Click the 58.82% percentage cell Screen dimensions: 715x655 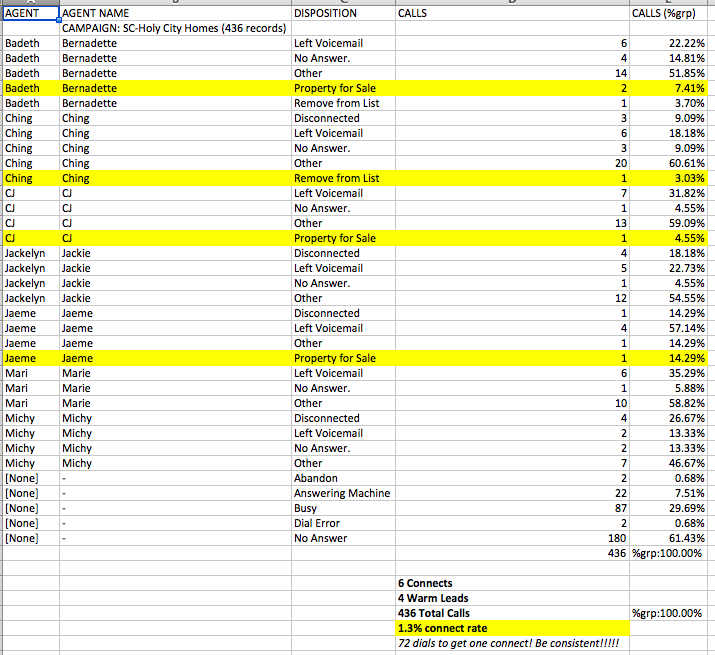pos(668,403)
